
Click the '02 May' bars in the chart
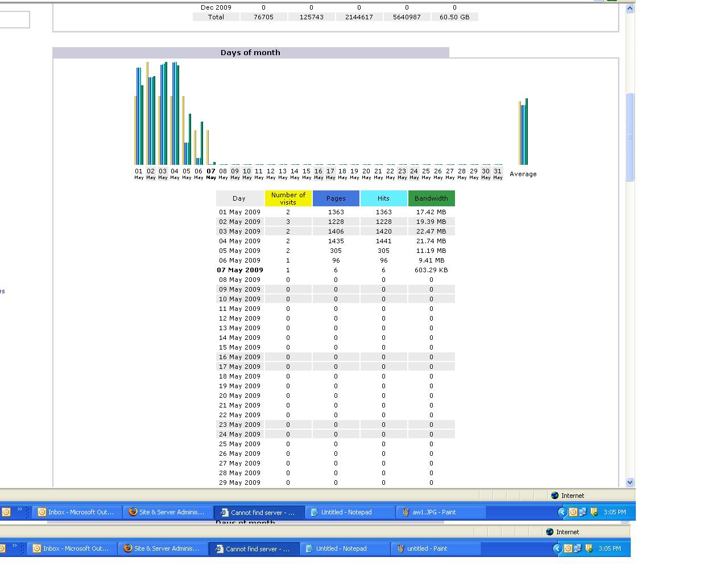click(x=151, y=114)
